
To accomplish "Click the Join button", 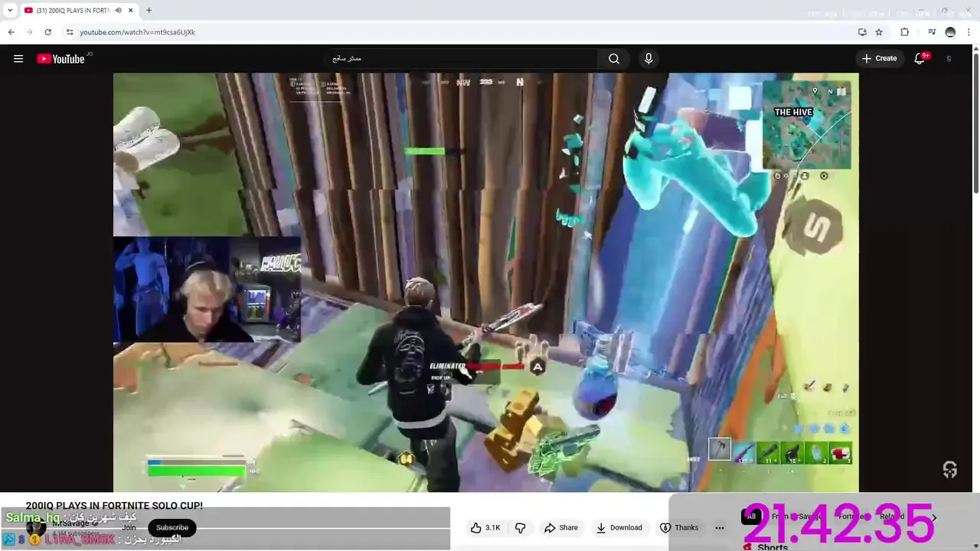I will [x=129, y=527].
